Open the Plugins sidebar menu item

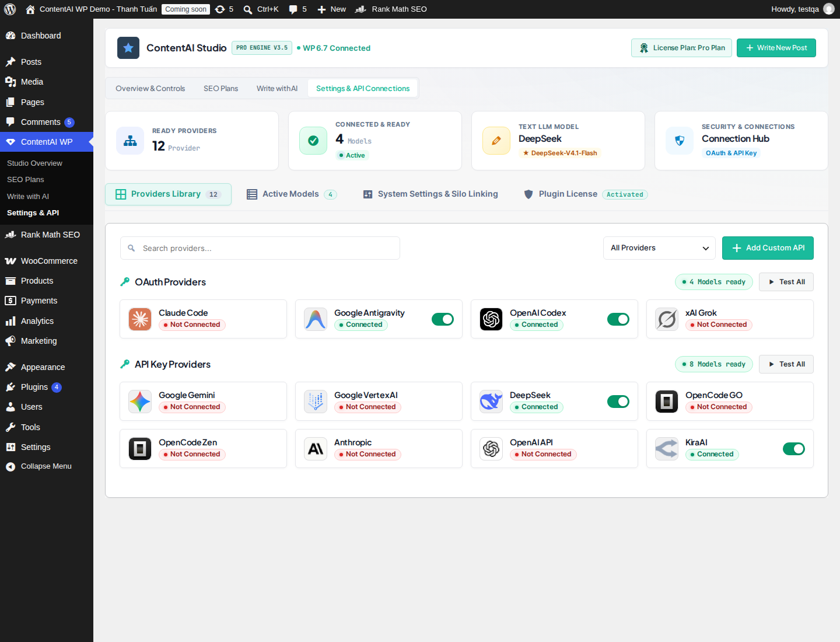click(47, 387)
